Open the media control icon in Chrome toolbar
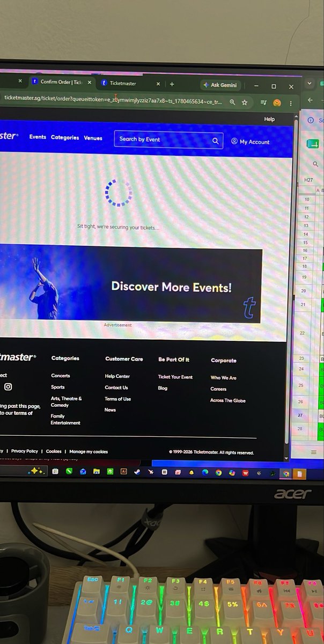 263,102
